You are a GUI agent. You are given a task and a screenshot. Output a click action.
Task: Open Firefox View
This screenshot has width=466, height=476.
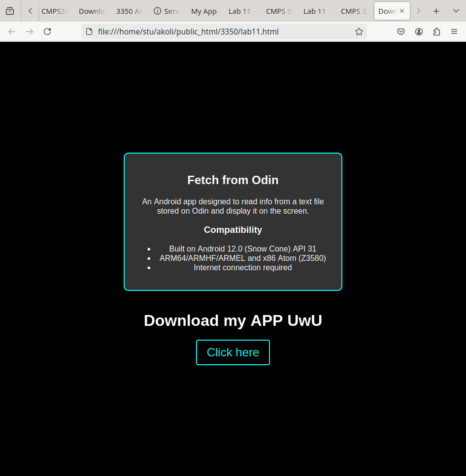(x=10, y=11)
